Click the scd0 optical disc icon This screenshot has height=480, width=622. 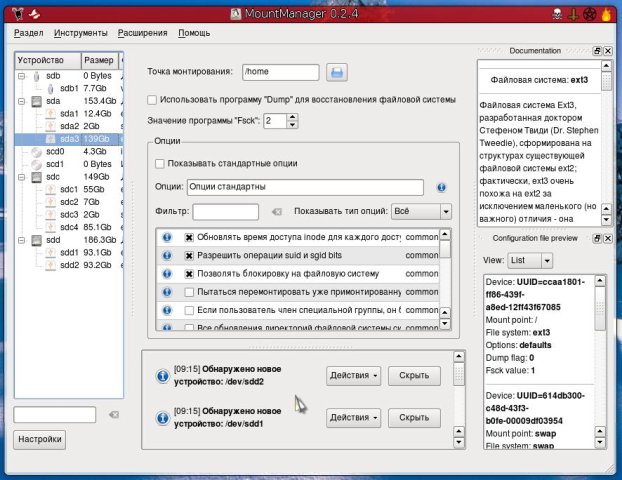[x=36, y=152]
